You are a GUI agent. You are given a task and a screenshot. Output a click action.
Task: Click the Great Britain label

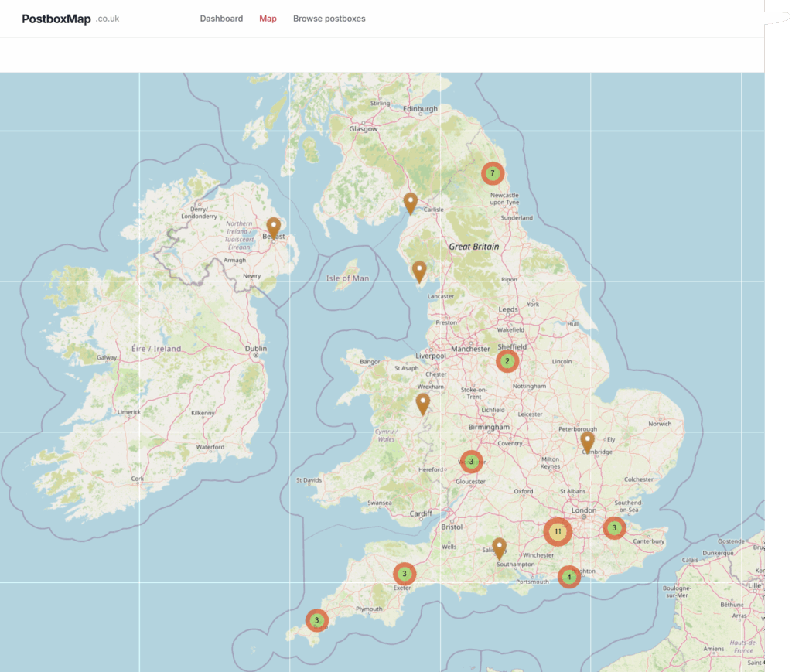(x=474, y=247)
